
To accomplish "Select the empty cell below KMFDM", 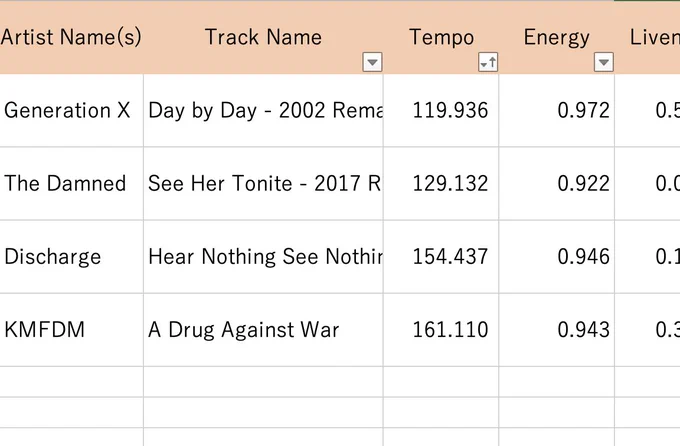I will [x=72, y=382].
